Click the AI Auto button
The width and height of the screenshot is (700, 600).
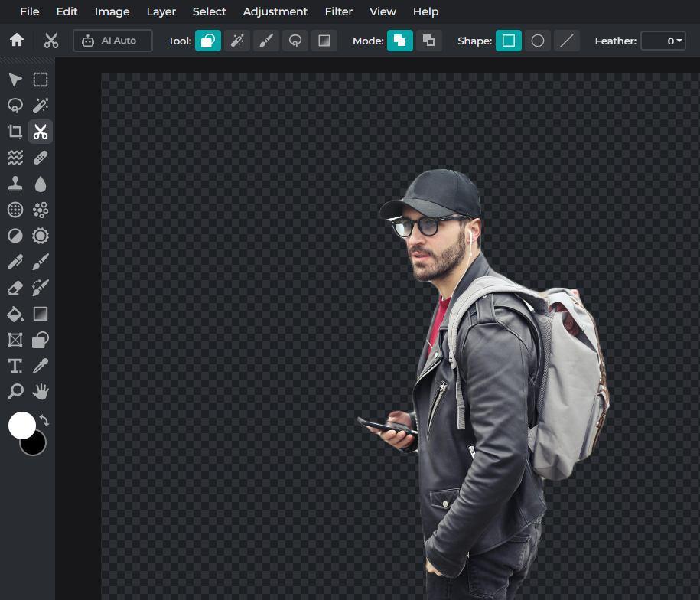coord(112,41)
